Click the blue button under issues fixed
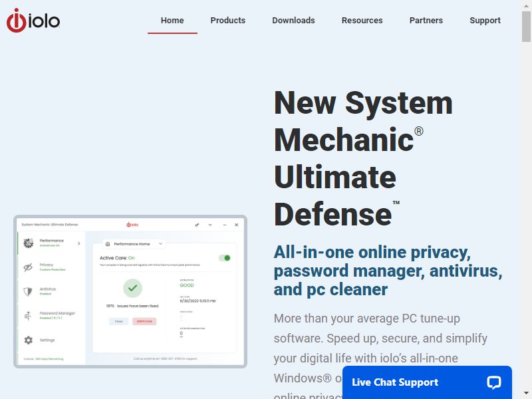The image size is (532, 399). (x=119, y=321)
